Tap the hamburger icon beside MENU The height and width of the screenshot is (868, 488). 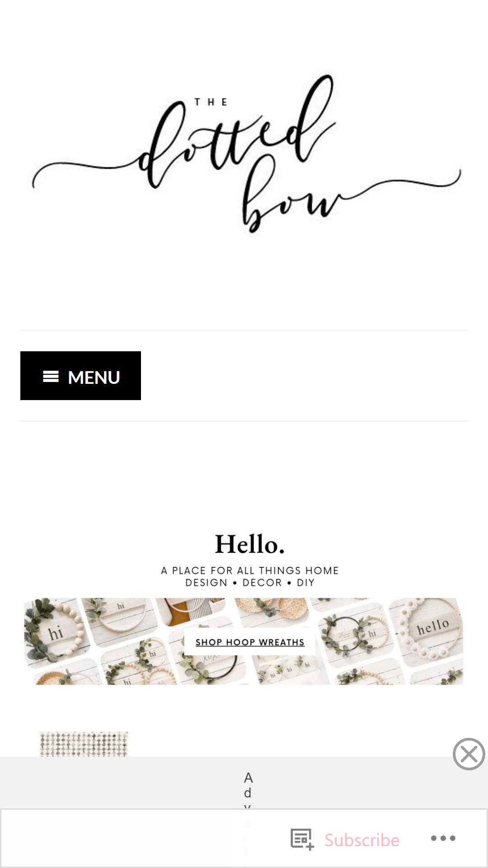(51, 377)
